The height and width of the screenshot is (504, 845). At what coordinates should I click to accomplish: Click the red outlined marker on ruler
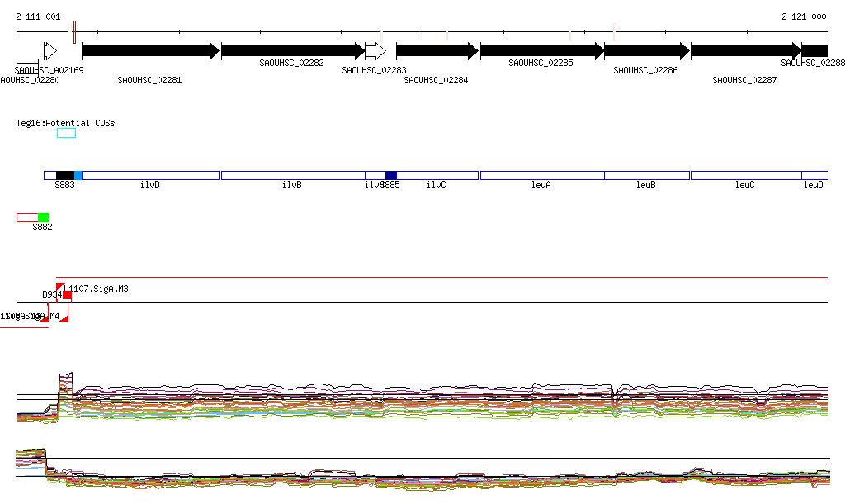tap(74, 32)
